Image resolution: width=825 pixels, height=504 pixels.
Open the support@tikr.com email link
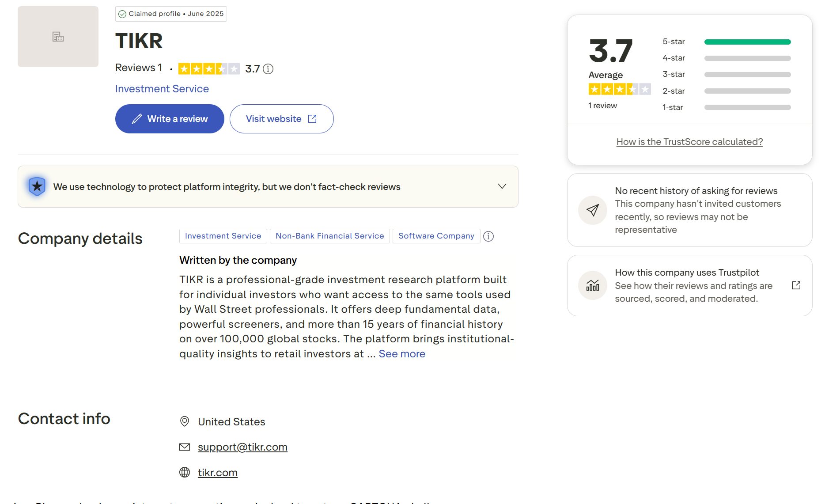(x=242, y=447)
